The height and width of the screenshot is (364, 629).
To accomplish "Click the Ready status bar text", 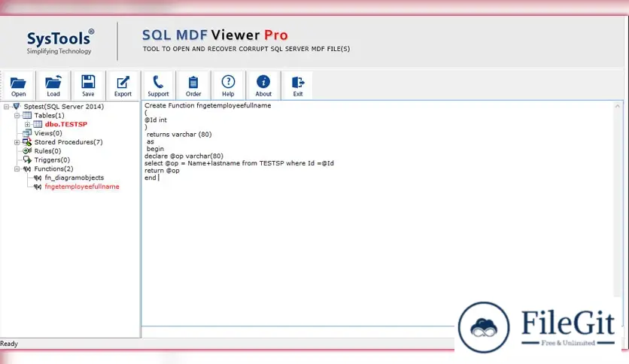I will (9, 344).
